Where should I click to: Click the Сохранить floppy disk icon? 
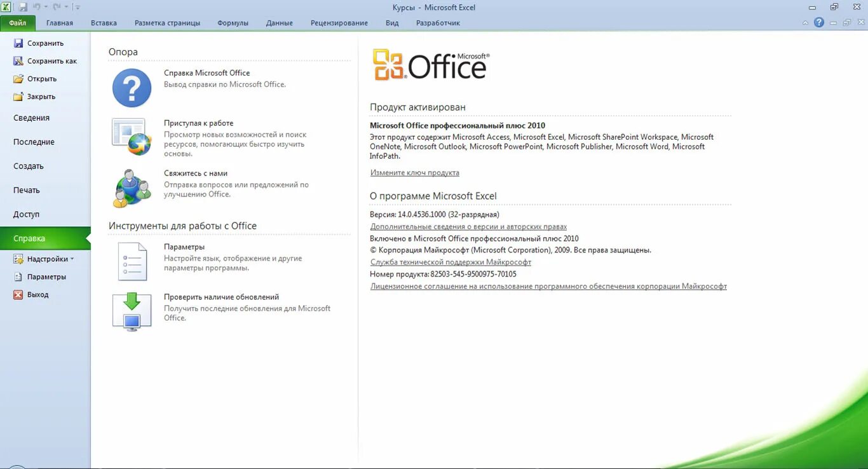click(x=18, y=43)
